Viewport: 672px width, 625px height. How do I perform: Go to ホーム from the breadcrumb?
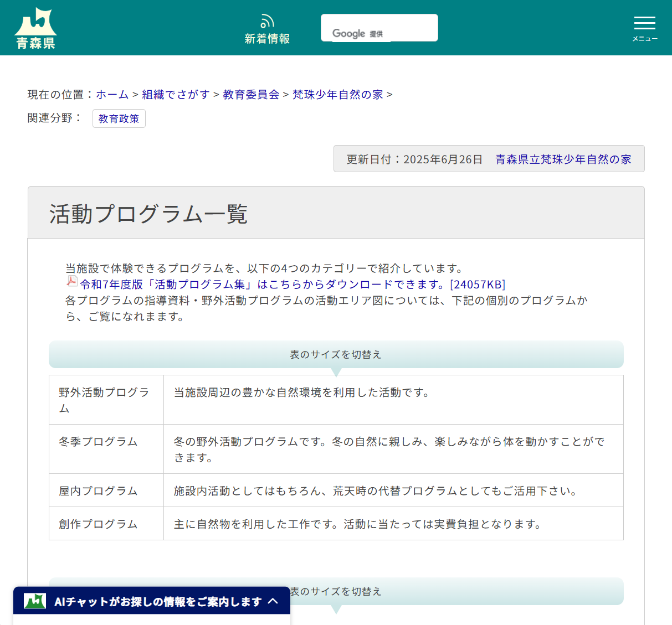[112, 95]
